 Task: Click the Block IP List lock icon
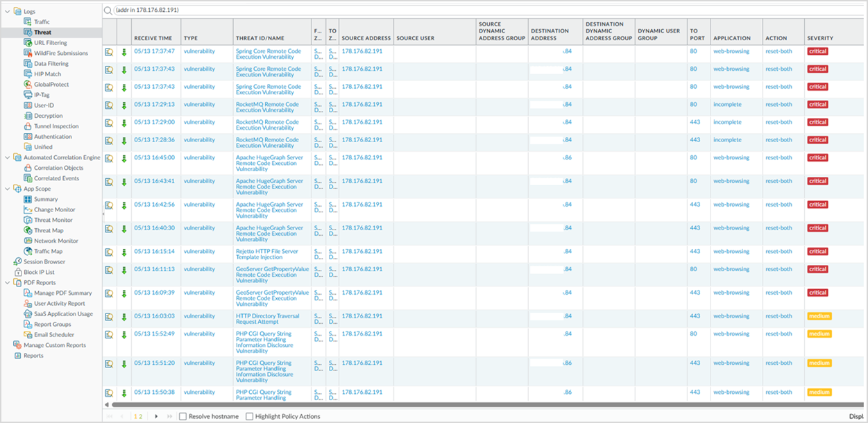(18, 273)
